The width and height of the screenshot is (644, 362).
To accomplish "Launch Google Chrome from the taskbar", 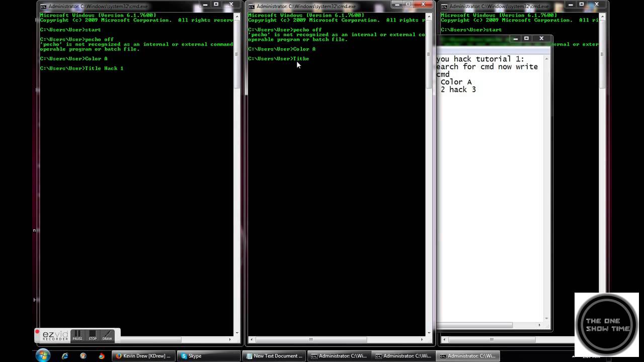I will (83, 356).
